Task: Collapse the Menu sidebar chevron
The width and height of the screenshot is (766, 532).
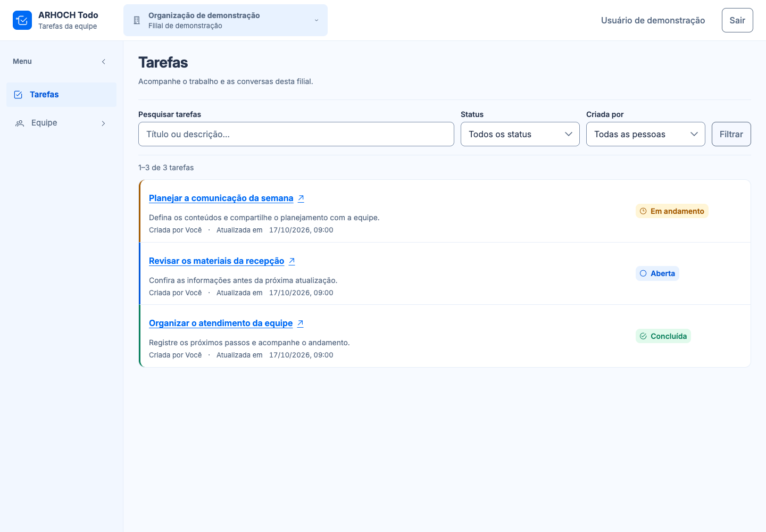Action: (104, 62)
